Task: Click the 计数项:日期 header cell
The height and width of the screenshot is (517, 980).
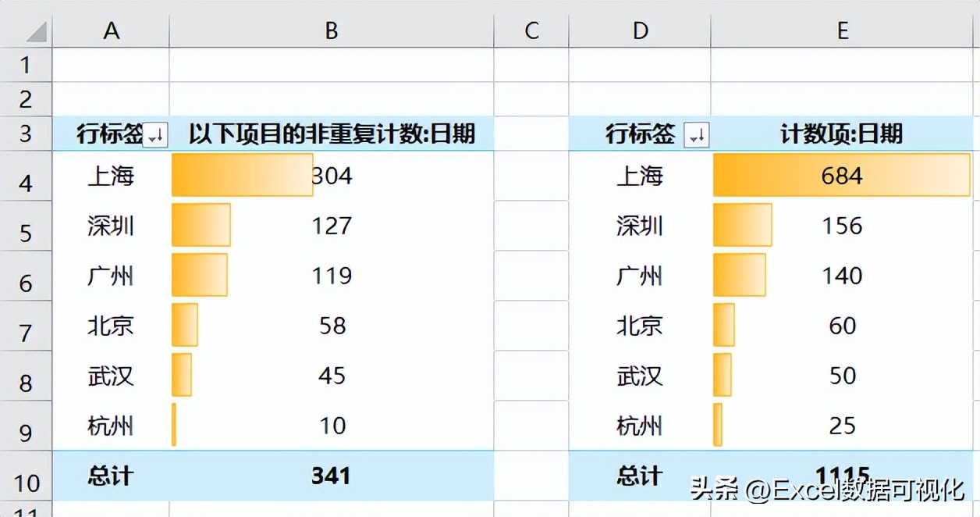Action: (x=843, y=134)
